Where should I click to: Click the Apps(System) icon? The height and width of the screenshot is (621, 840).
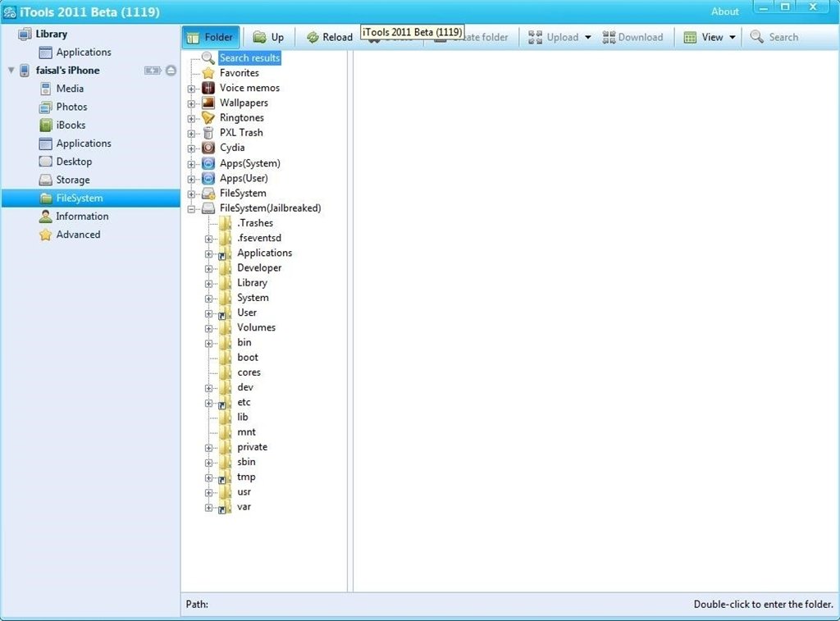[208, 163]
